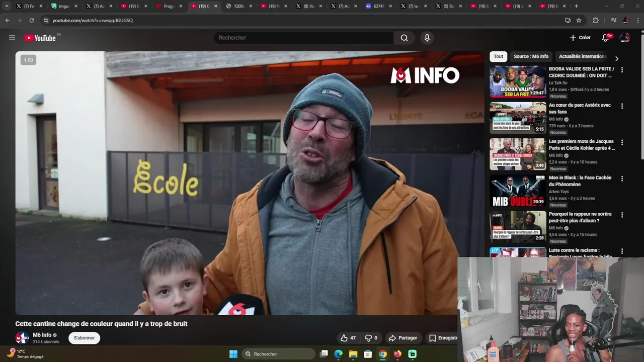Select the Actualités internationales chip

[x=583, y=56]
